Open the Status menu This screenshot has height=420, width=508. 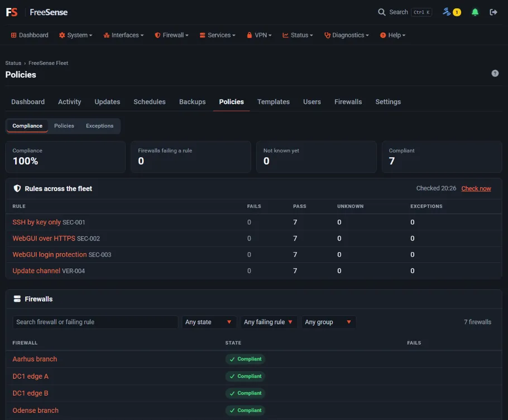pos(298,35)
